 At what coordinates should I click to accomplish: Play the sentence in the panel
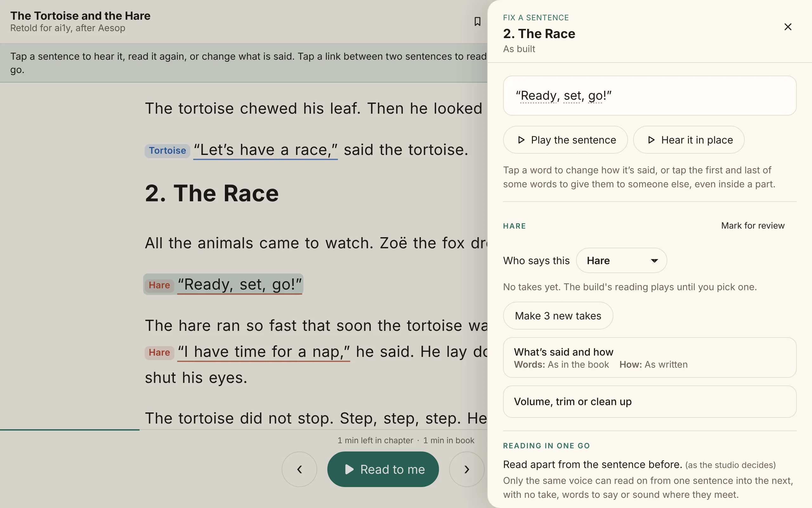coord(565,140)
